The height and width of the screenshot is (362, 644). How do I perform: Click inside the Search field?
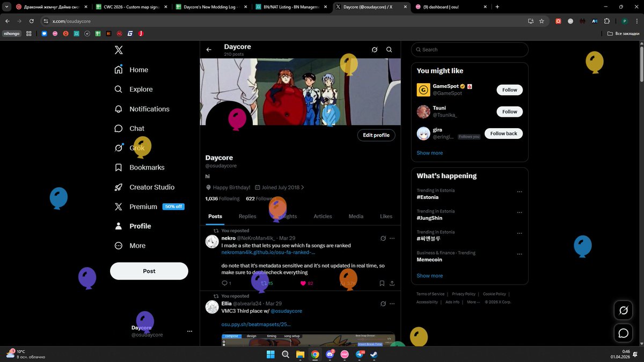tap(470, 49)
